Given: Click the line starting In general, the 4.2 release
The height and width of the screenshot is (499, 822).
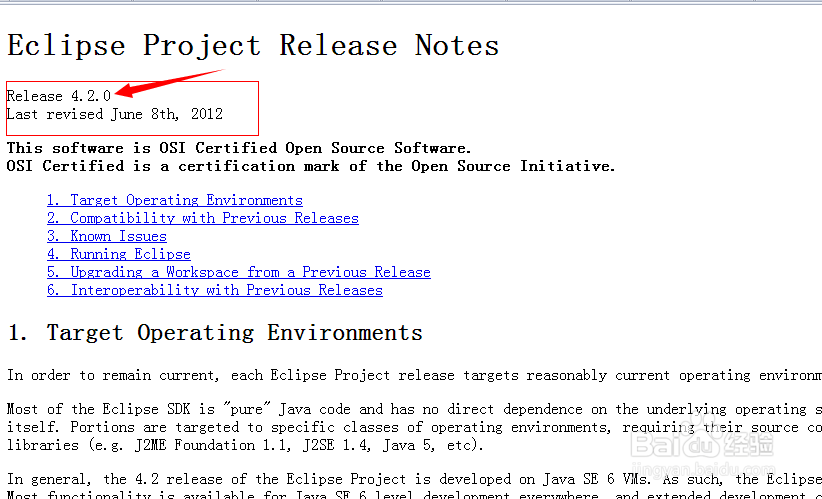Looking at the screenshot, I should [x=414, y=479].
